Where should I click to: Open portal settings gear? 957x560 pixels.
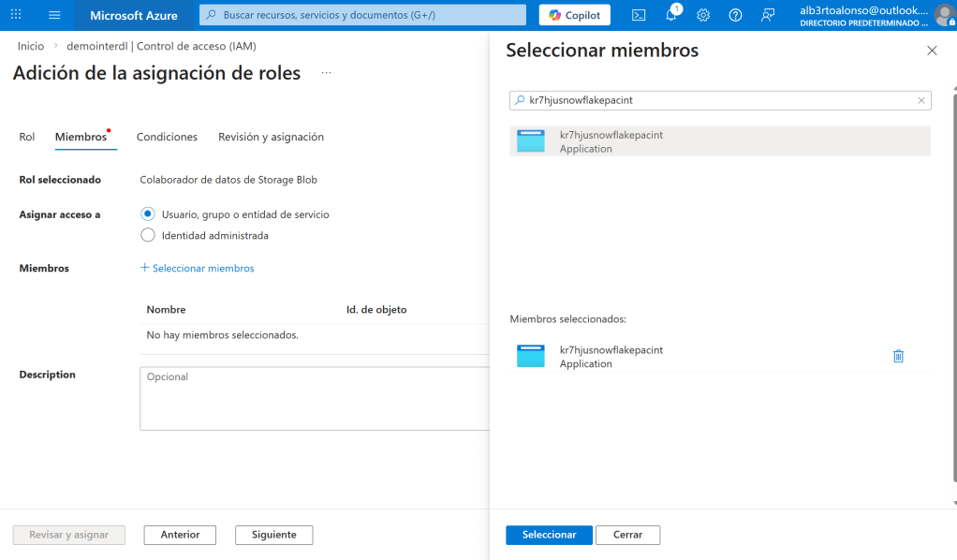tap(703, 15)
